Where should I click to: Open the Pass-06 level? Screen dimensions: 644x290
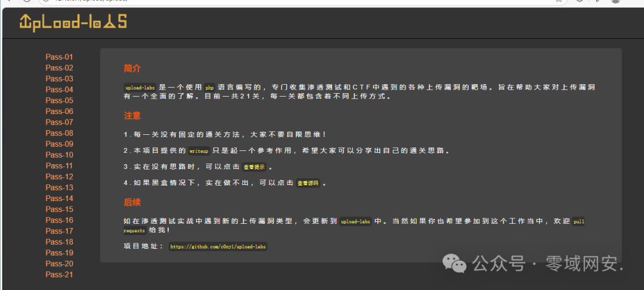tap(59, 112)
